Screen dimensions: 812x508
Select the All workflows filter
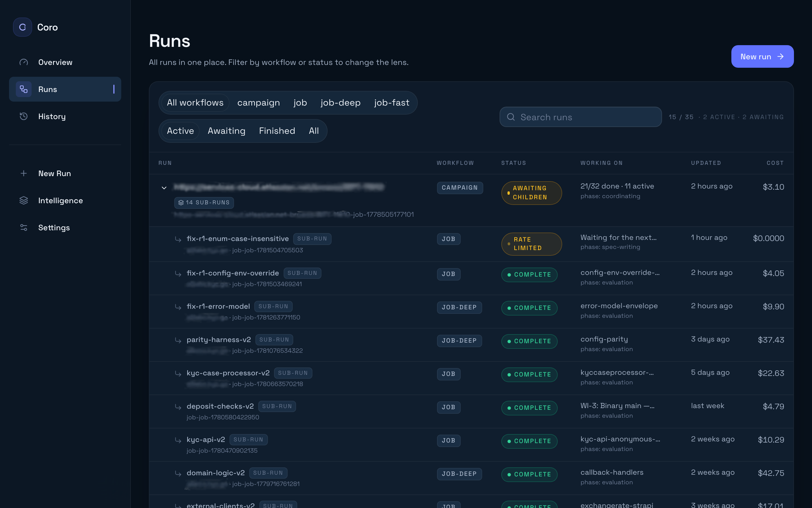(x=195, y=102)
